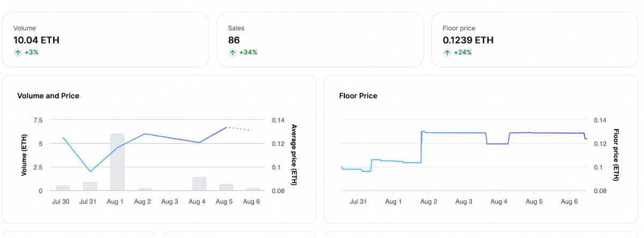Screen dimensions: 644x238
Task: Select the tall Aug 1 volume bar
Action: click(118, 162)
